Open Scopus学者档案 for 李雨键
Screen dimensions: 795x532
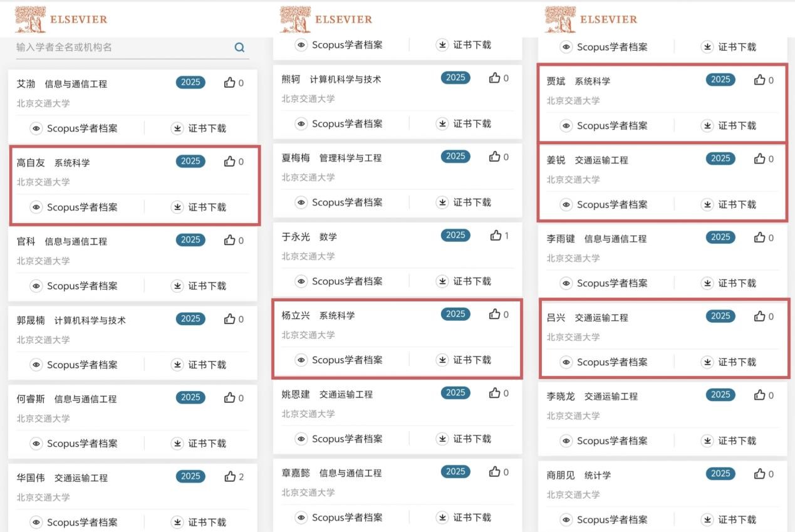(x=611, y=283)
